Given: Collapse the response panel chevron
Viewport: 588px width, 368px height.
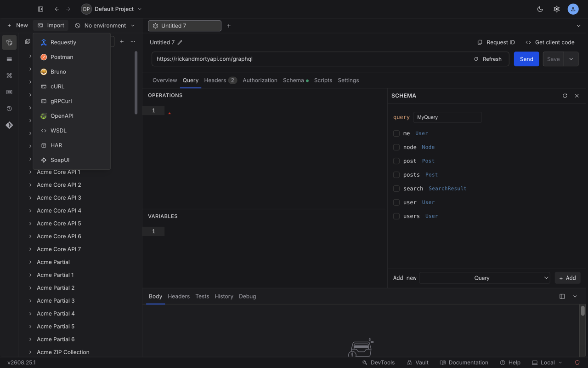Looking at the screenshot, I should coord(575,297).
